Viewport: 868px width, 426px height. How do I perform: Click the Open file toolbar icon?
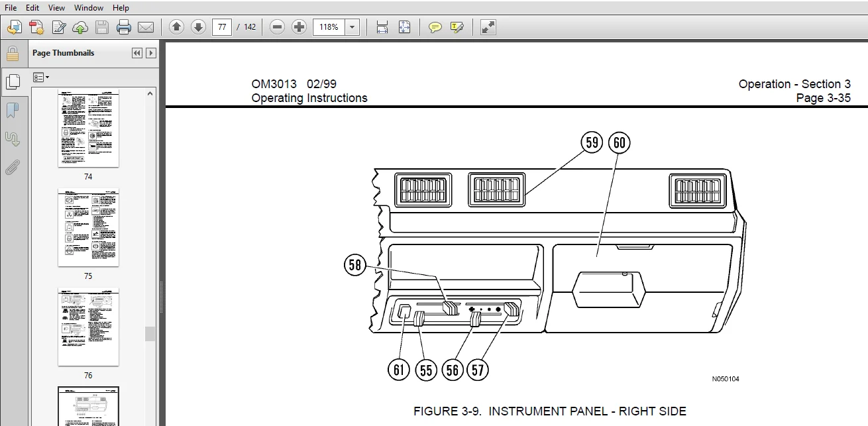point(15,27)
